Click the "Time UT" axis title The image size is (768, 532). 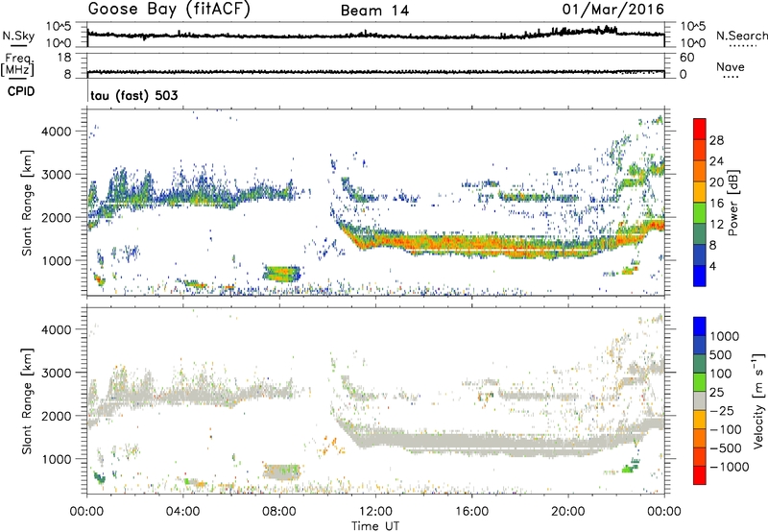(x=375, y=525)
